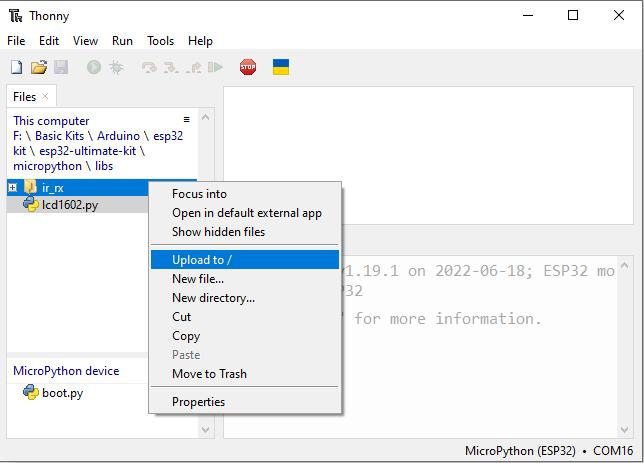
Task: Click MicroPython device heading
Action: pos(66,371)
